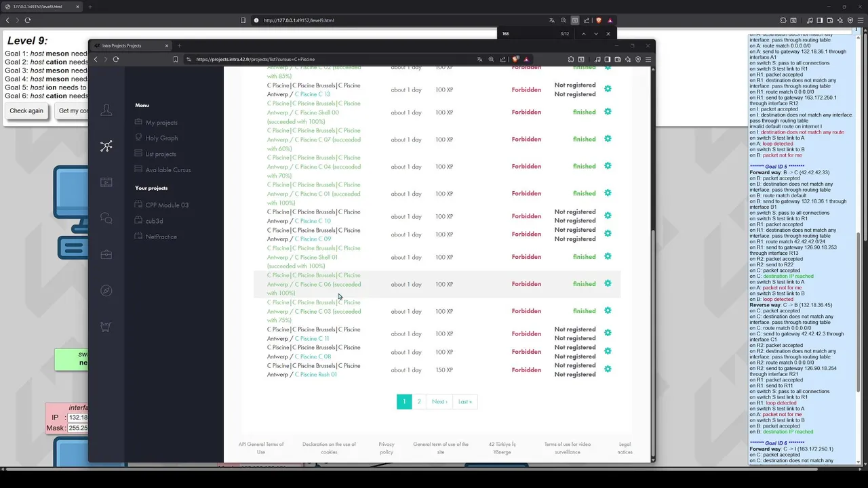Click the gear icon for C Piscine C 09
Viewport: 868px width, 488px height.
[608, 234]
